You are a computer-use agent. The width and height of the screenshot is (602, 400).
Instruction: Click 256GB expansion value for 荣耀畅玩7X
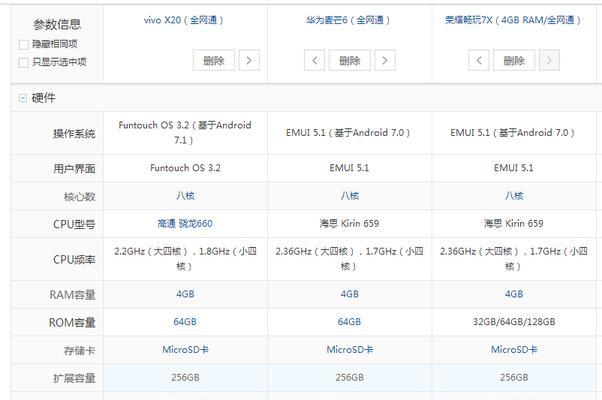pyautogui.click(x=514, y=377)
